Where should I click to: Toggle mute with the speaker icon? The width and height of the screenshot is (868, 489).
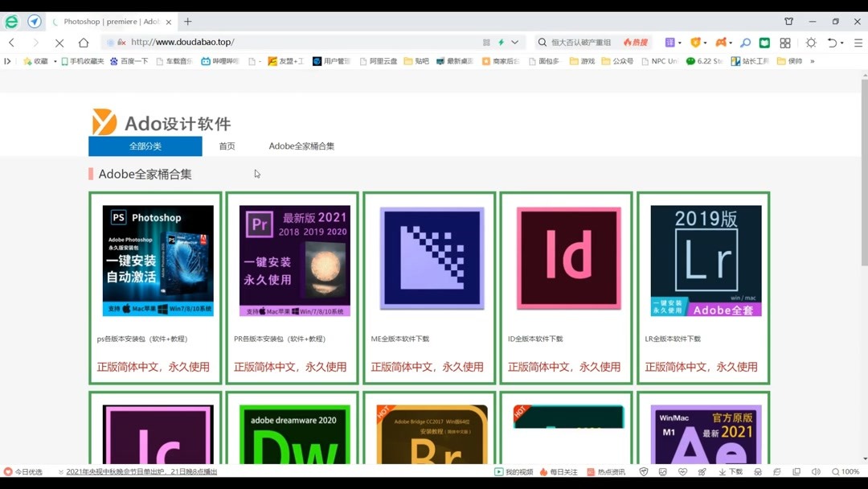coord(816,471)
